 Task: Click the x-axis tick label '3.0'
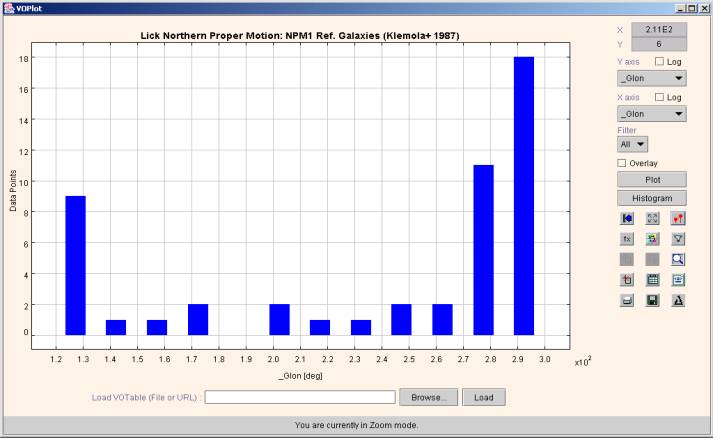coord(545,359)
